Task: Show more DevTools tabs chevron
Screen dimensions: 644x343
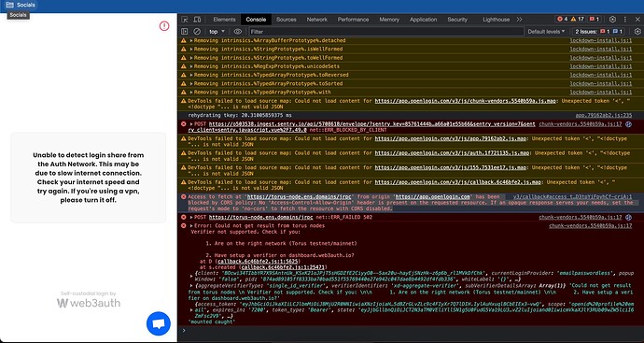Action: tap(519, 20)
